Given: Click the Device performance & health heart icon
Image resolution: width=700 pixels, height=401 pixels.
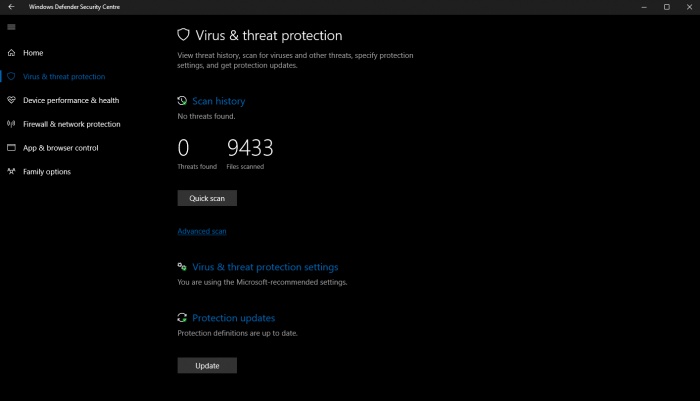Looking at the screenshot, I should point(12,101).
